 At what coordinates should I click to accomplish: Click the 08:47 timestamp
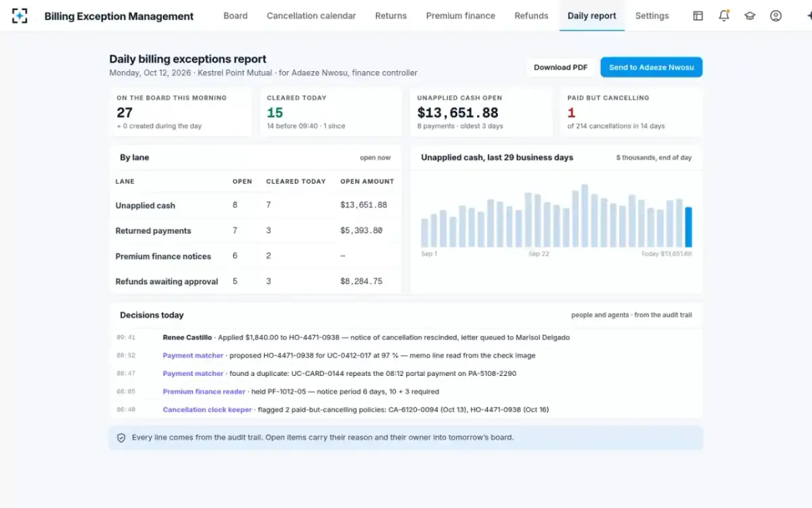point(126,373)
